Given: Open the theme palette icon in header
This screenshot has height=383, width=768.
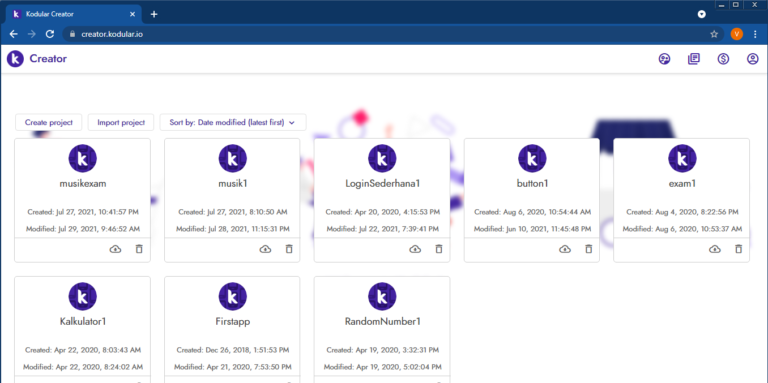Looking at the screenshot, I should tap(664, 59).
